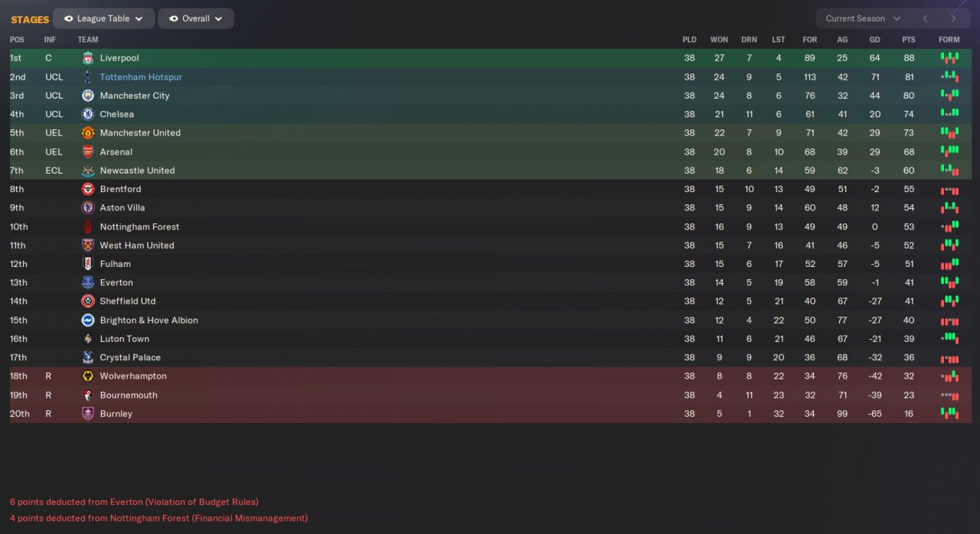Sort table by GD column header
This screenshot has width=980, height=534.
874,40
